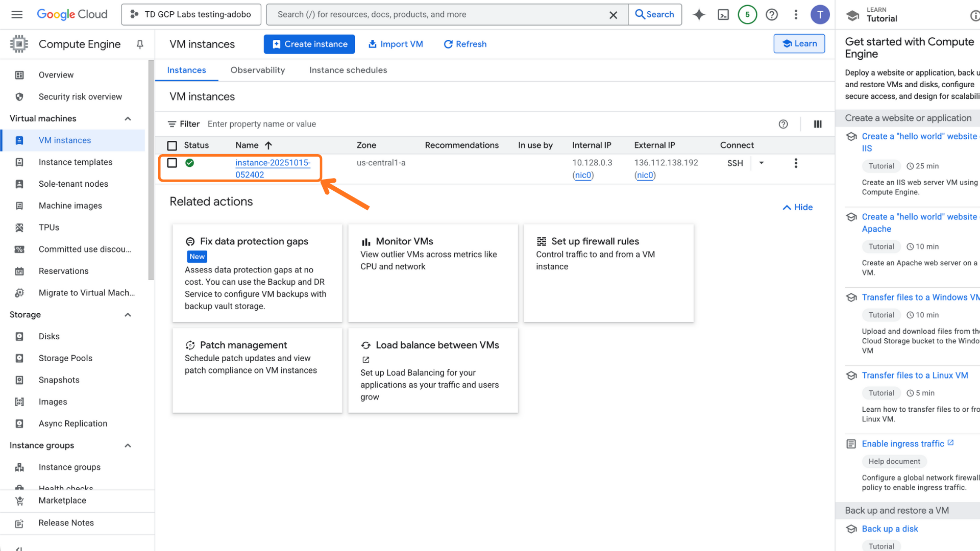
Task: Open the Gemini AI sparkle icon
Action: pyautogui.click(x=699, y=15)
